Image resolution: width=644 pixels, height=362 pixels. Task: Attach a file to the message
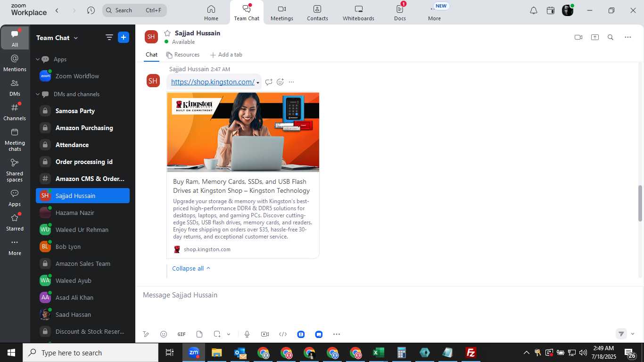(x=199, y=334)
